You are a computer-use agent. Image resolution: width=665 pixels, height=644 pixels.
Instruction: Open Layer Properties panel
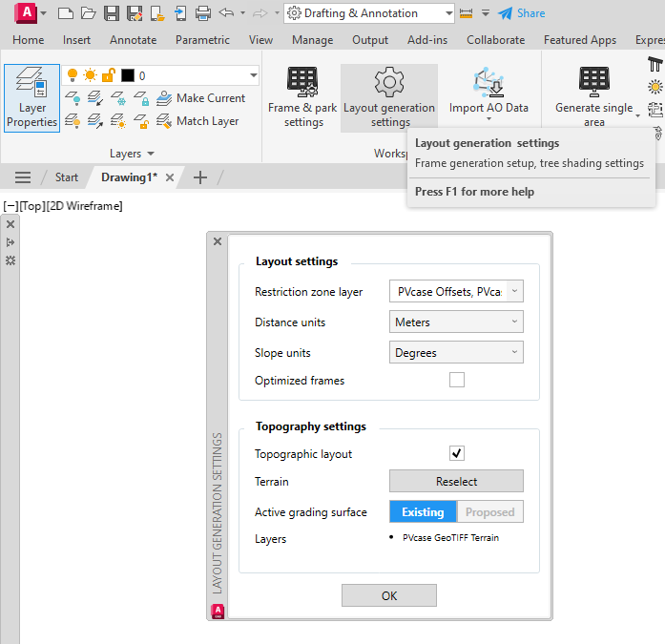pyautogui.click(x=31, y=98)
